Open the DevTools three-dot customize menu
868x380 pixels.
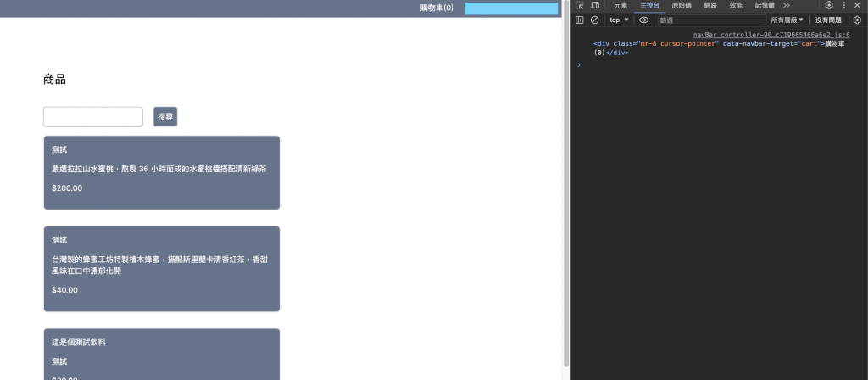[844, 6]
